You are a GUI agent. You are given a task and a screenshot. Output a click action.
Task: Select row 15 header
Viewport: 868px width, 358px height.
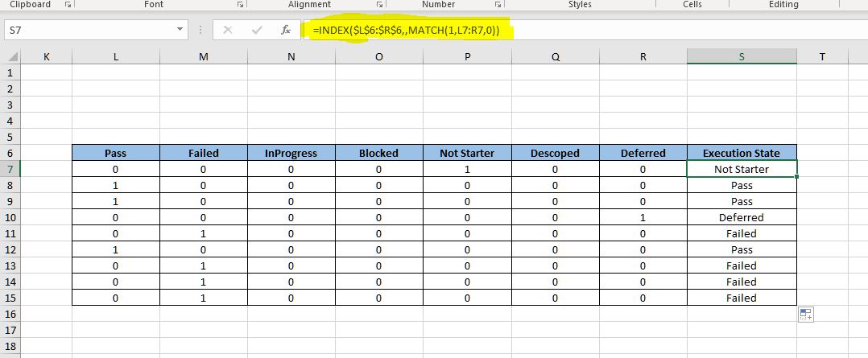point(10,298)
